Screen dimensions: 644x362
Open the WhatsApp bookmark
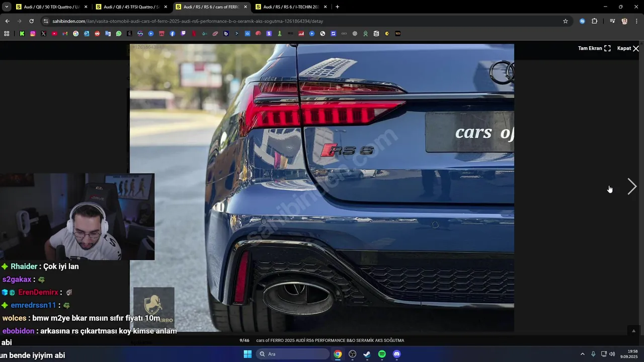119,34
